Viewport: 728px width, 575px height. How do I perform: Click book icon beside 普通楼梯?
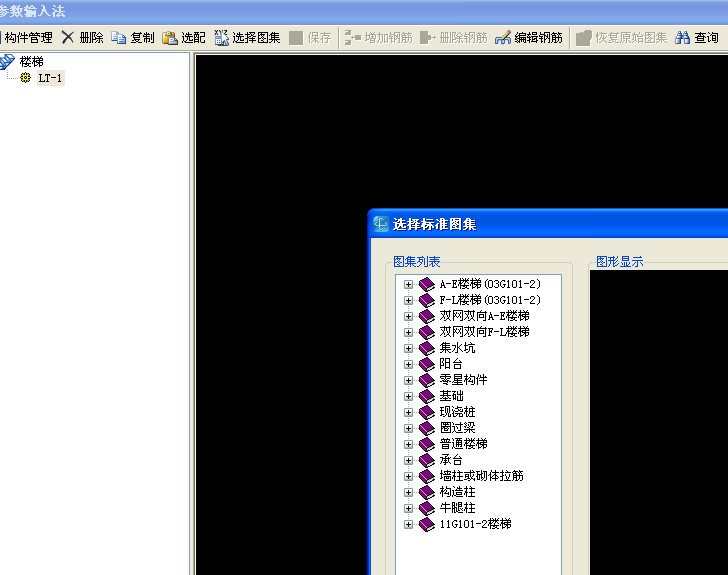tap(426, 444)
